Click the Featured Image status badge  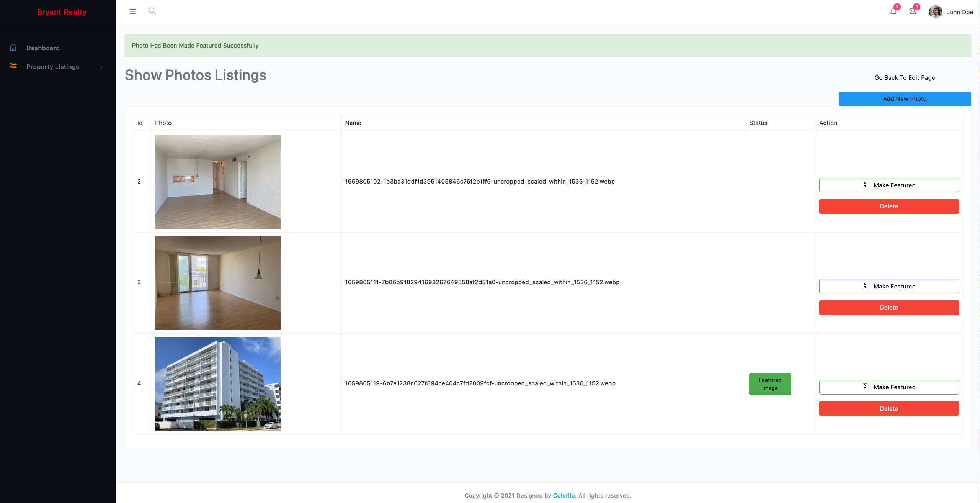770,384
